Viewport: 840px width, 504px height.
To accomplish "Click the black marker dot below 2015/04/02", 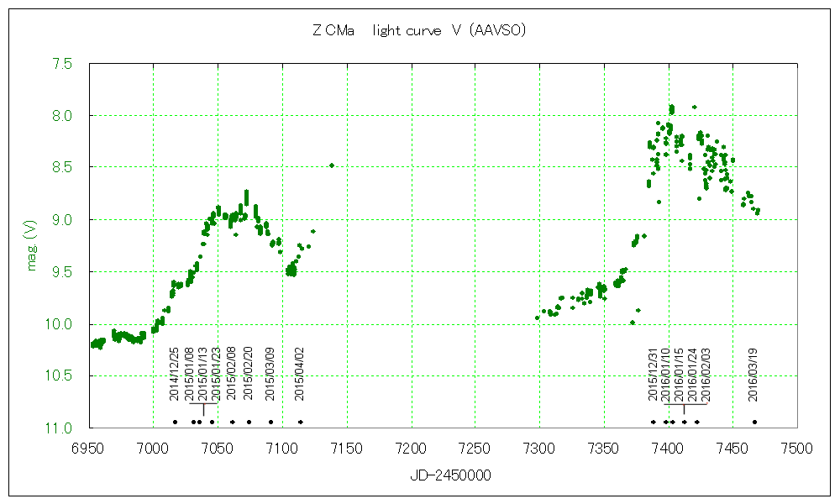I will [x=300, y=422].
